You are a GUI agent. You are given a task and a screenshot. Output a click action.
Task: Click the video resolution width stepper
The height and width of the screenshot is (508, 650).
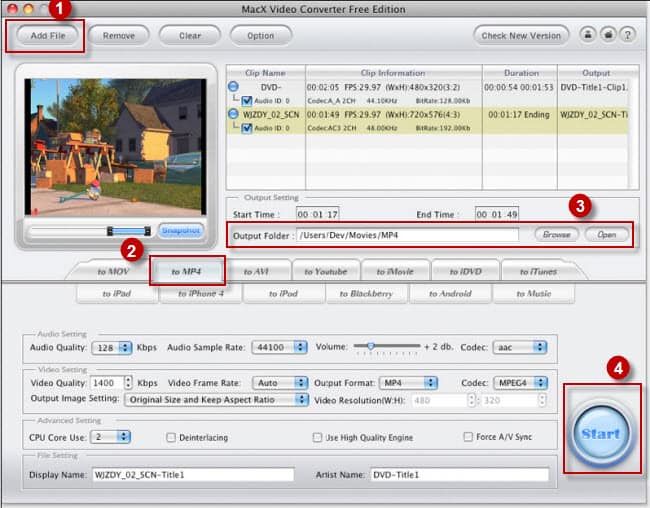coord(471,400)
